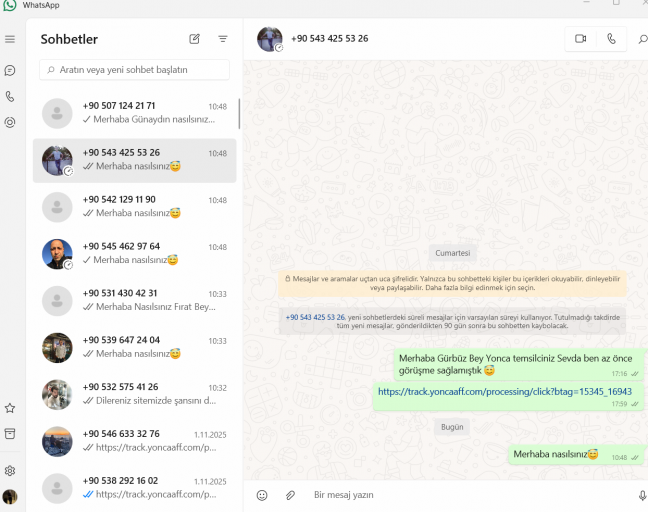Open the chat filter dropdown

coord(223,39)
